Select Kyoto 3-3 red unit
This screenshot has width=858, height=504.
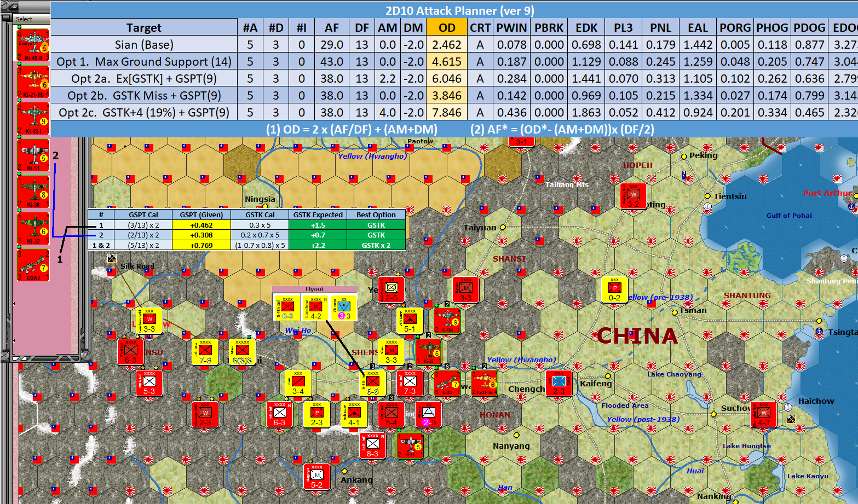(465, 289)
